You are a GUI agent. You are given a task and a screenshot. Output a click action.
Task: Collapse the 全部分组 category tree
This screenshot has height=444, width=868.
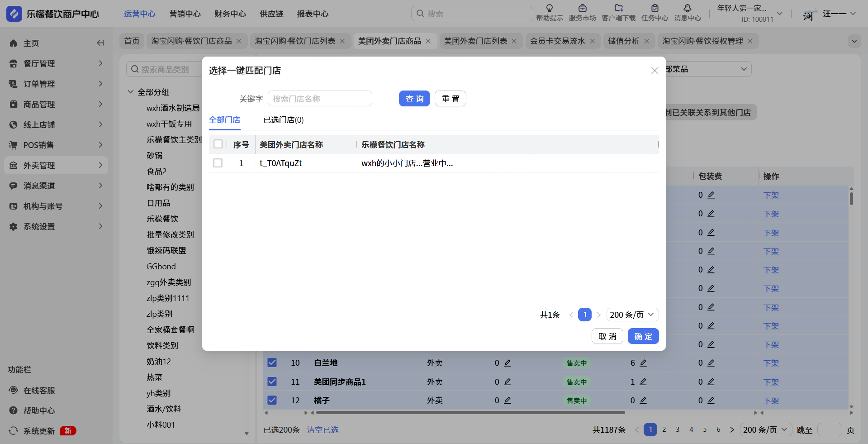pyautogui.click(x=131, y=92)
